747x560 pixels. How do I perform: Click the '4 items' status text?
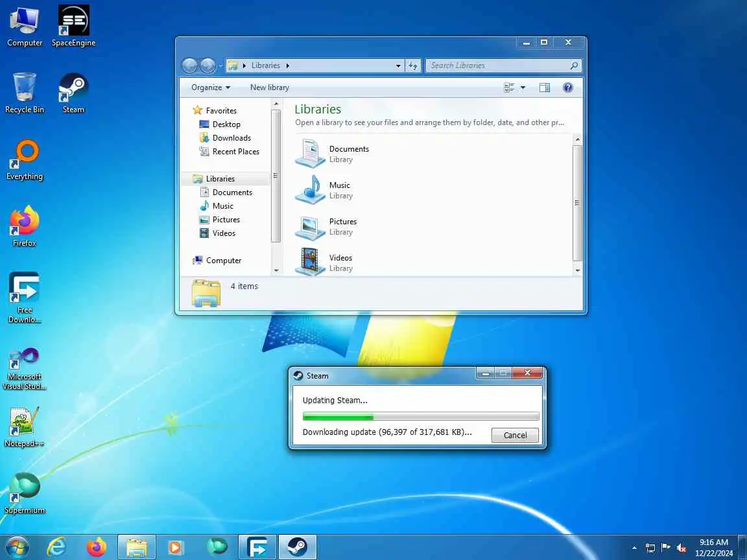pos(244,286)
